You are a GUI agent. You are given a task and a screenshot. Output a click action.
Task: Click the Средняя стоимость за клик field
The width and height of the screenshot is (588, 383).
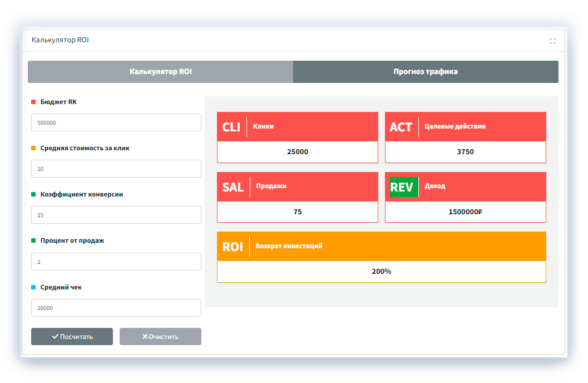116,169
